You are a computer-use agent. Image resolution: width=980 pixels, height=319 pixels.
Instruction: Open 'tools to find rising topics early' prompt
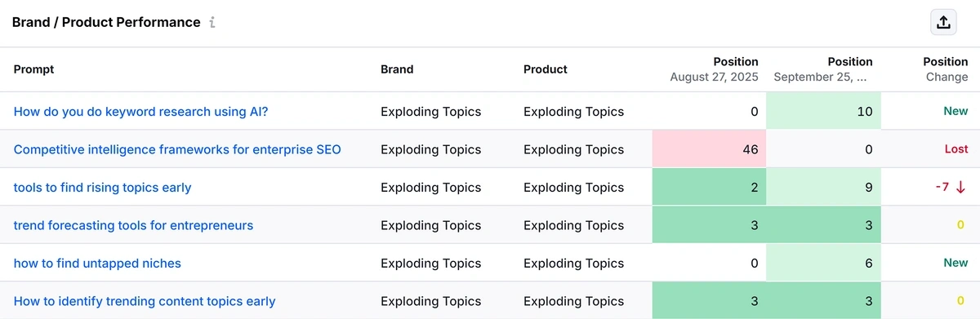point(102,188)
